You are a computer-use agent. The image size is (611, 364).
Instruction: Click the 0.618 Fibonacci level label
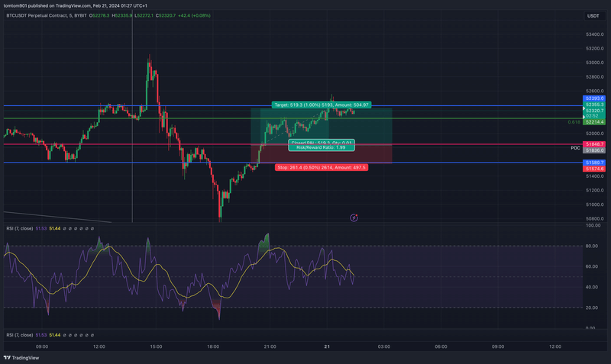[574, 122]
